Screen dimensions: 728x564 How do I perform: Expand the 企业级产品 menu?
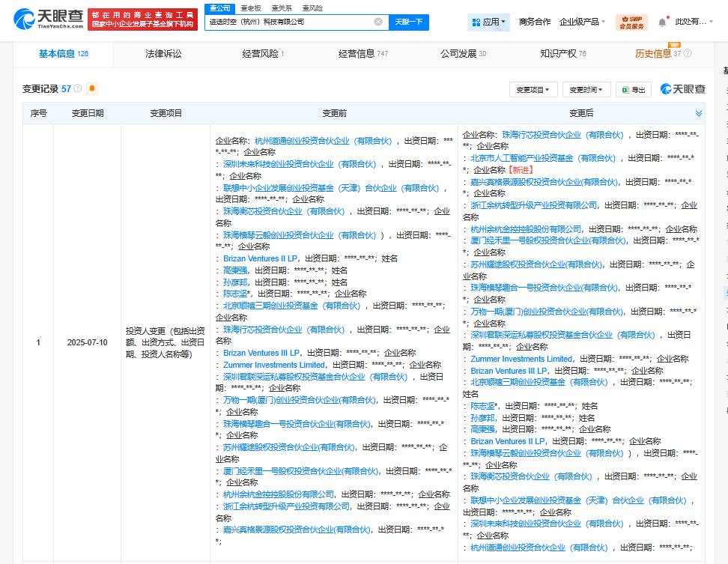point(583,22)
